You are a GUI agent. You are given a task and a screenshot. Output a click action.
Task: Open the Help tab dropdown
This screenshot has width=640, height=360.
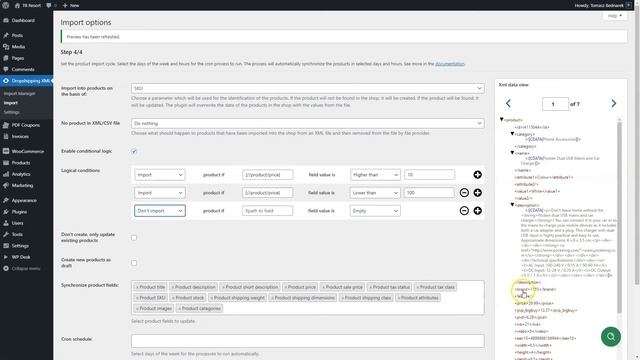tap(615, 16)
